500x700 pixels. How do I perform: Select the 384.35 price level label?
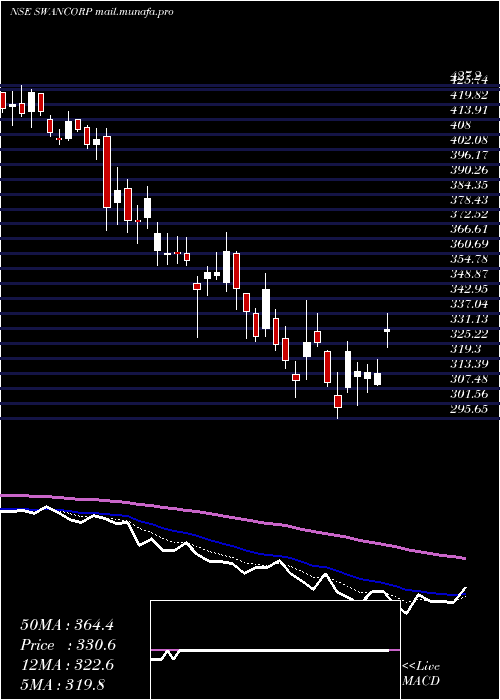point(470,185)
